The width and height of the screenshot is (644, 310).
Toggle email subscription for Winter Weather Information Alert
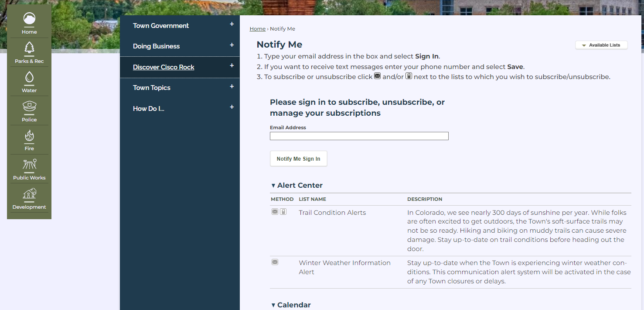[x=275, y=262]
